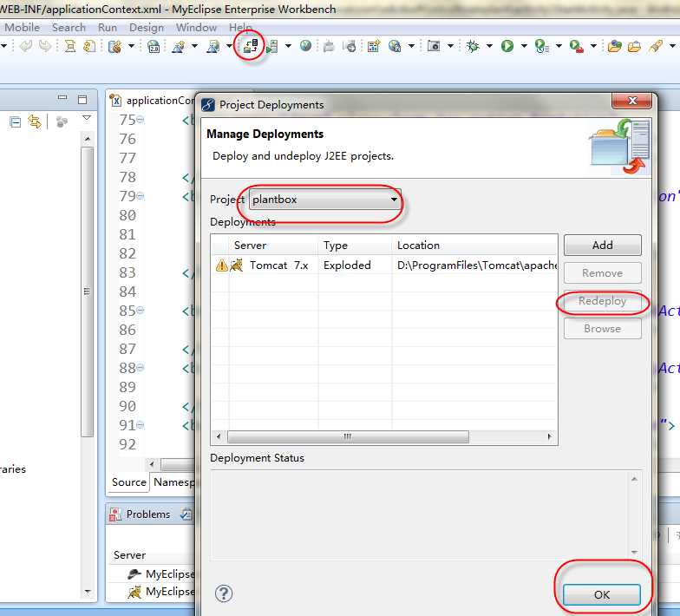Open the Search menu

69,28
